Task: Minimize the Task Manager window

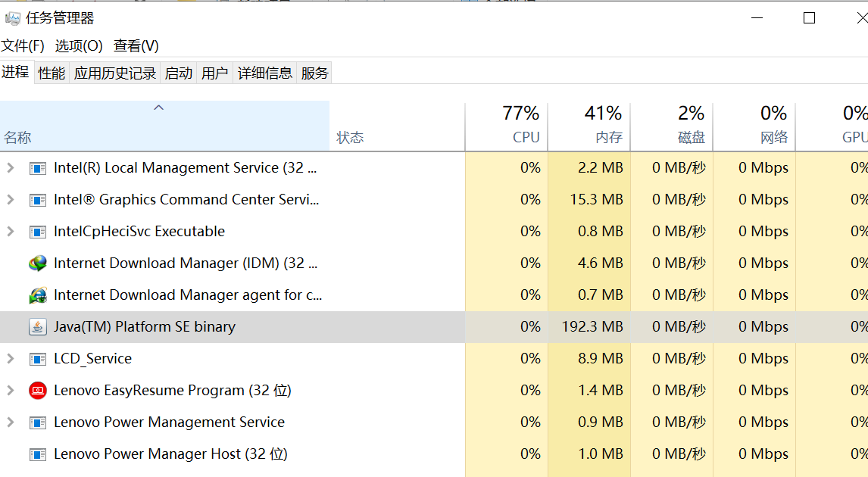Action: (757, 18)
